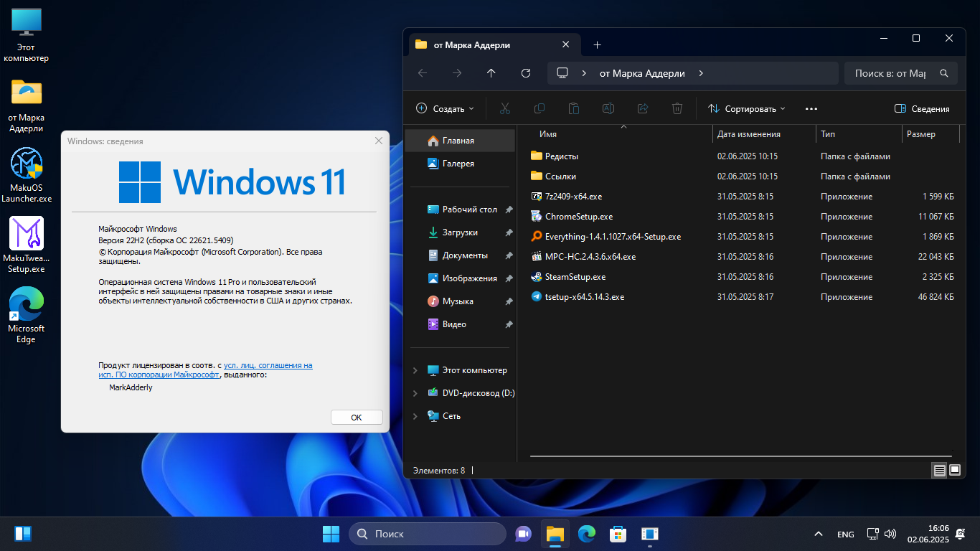Open the three-dots more options menu
Image resolution: width=980 pixels, height=551 pixels.
(811, 109)
